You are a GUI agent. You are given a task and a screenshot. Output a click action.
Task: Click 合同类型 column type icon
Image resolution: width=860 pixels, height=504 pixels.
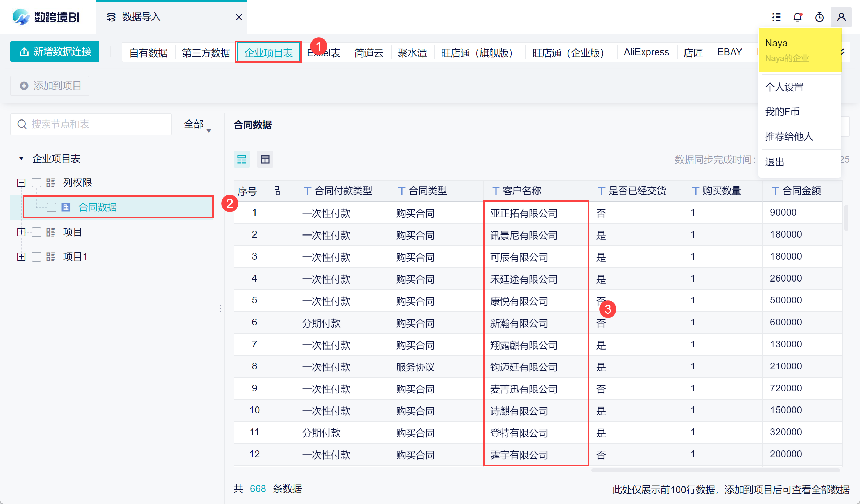401,191
